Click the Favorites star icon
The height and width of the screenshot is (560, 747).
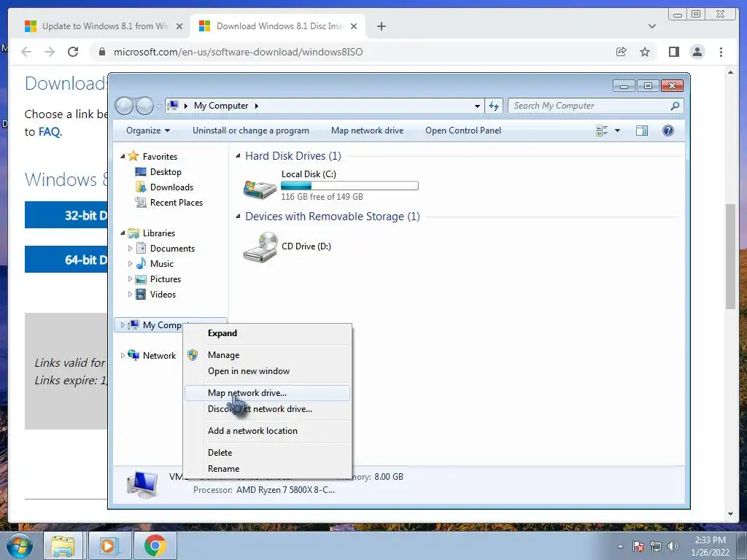pyautogui.click(x=133, y=156)
